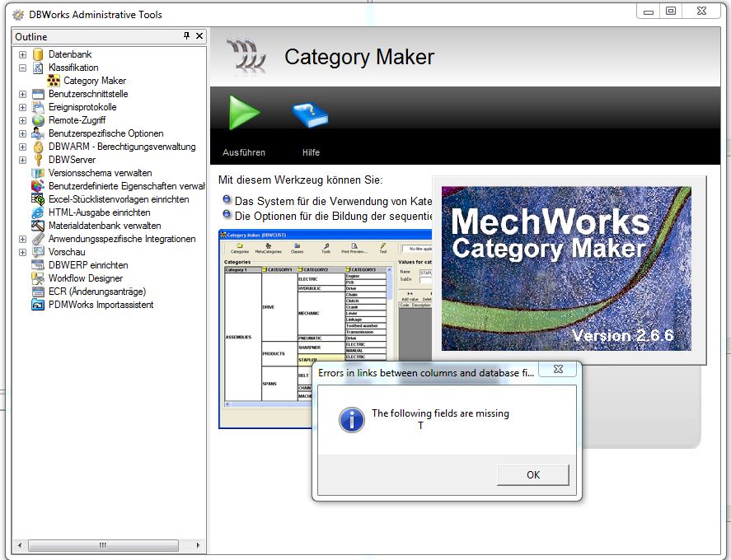Select the Datenbank cylinder icon
This screenshot has height=560, width=731.
point(38,54)
